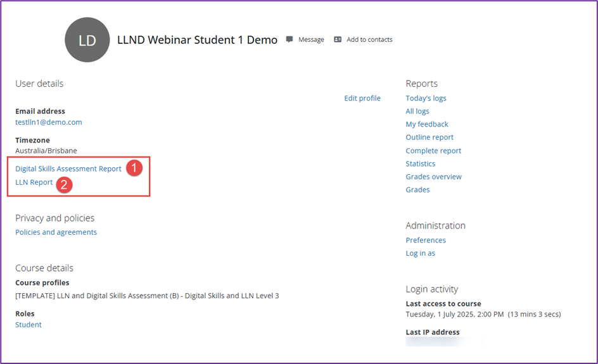Click the Course details heading
Viewport: 598px width, 364px height.
coord(44,268)
